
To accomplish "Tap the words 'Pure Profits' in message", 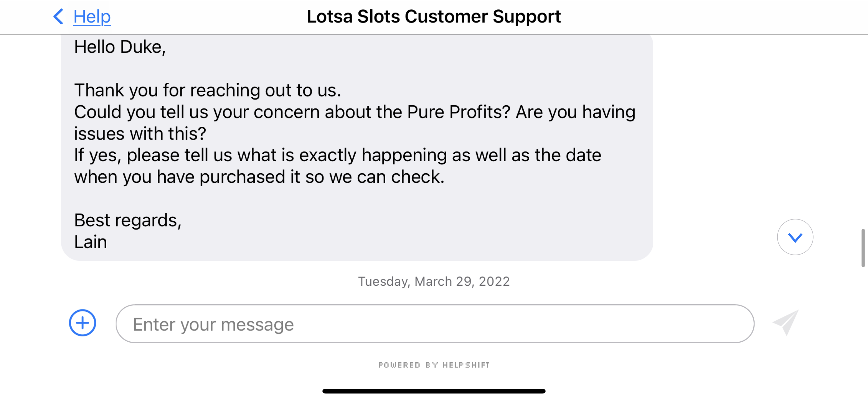I will 458,112.
